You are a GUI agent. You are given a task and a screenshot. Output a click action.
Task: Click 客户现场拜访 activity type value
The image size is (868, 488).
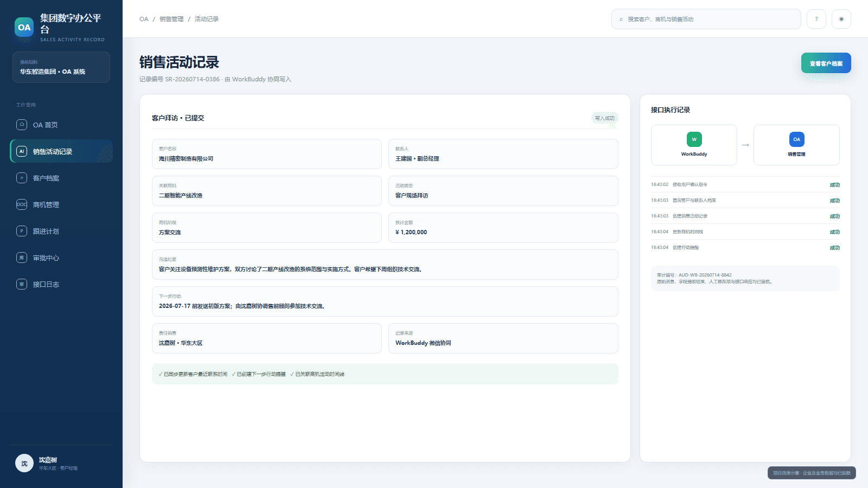coord(412,196)
